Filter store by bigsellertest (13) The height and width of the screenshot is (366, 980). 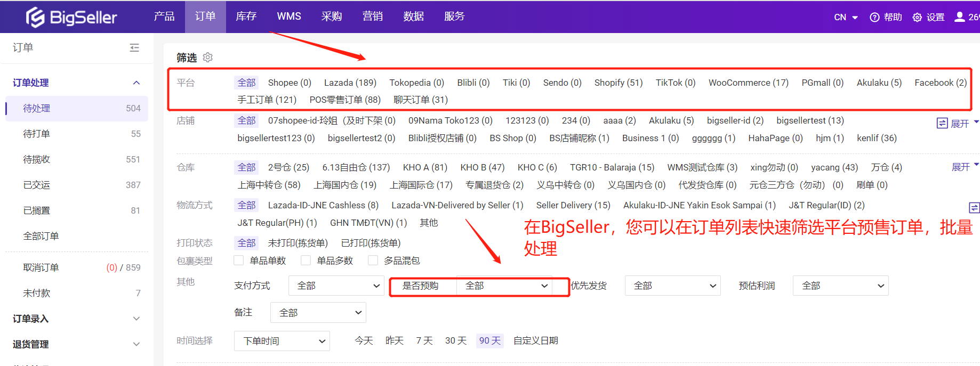(810, 120)
